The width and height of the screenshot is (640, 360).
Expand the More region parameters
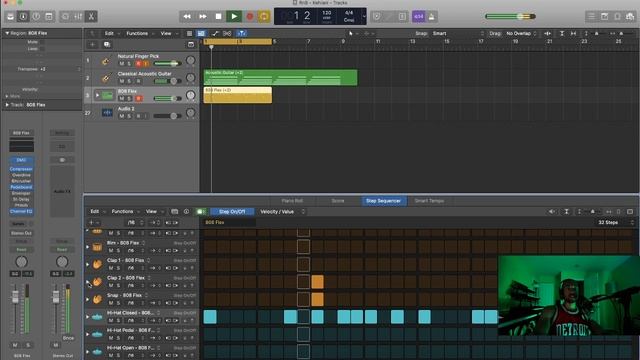(7, 96)
